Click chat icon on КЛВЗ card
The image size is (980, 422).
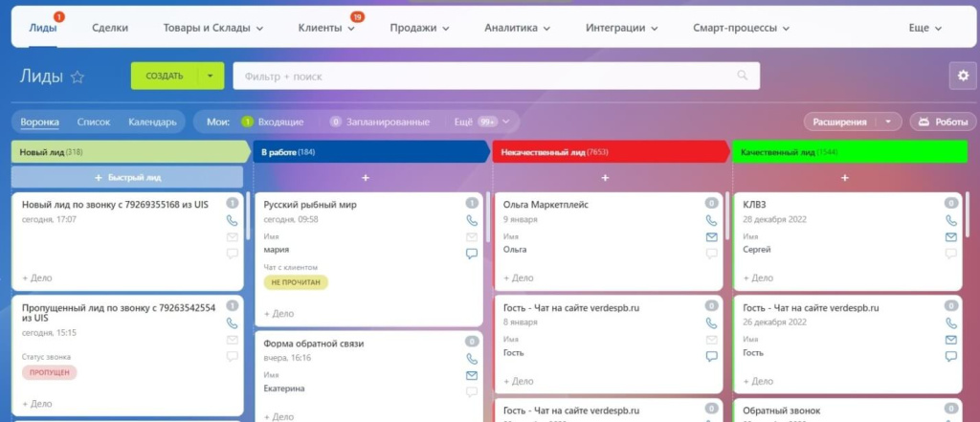[950, 254]
